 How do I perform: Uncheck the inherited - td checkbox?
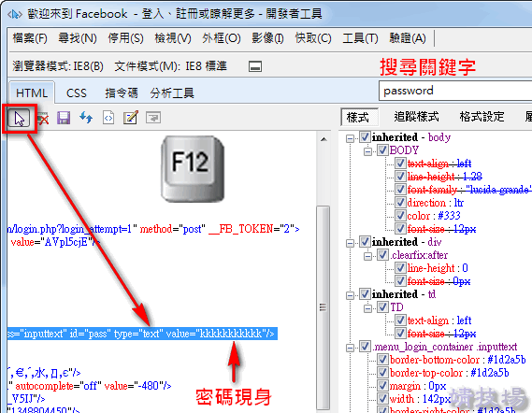click(365, 294)
